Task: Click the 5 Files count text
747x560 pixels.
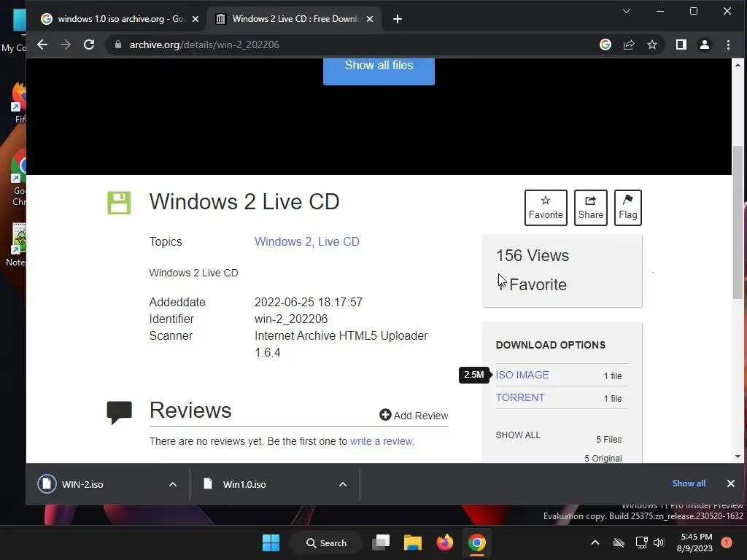Action: tap(609, 440)
